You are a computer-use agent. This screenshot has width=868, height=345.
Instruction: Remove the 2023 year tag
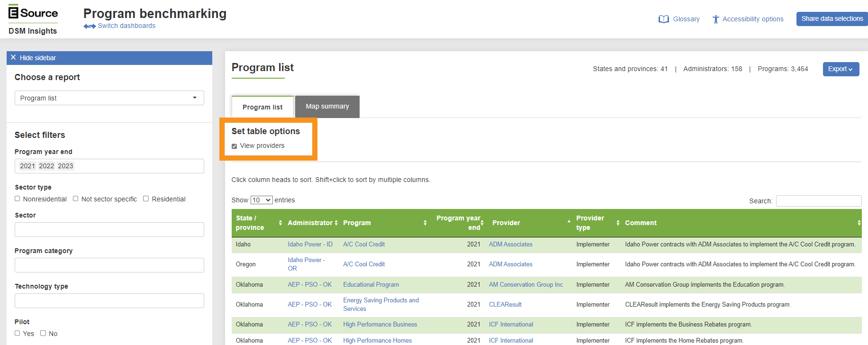click(65, 166)
